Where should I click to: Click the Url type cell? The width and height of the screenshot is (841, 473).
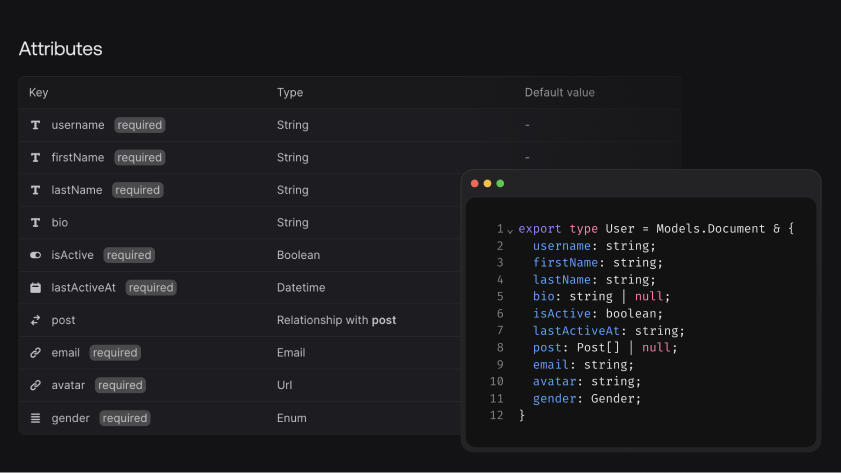tap(284, 385)
